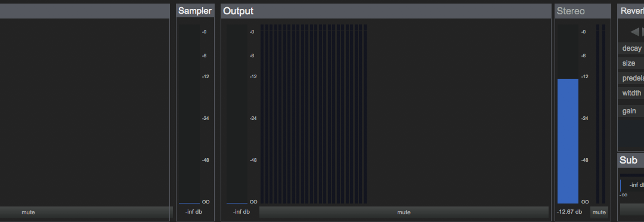The height and width of the screenshot is (222, 644).
Task: Click the Output -inf db value
Action: pyautogui.click(x=241, y=212)
